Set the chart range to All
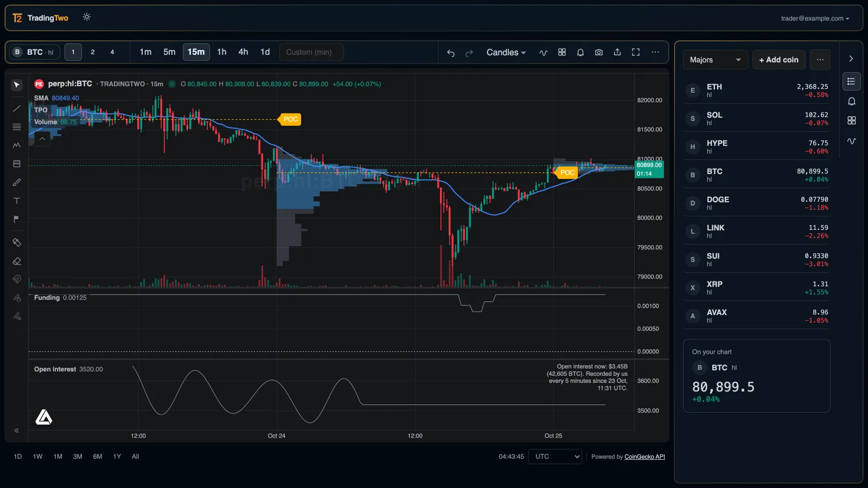868x488 pixels. pyautogui.click(x=136, y=457)
